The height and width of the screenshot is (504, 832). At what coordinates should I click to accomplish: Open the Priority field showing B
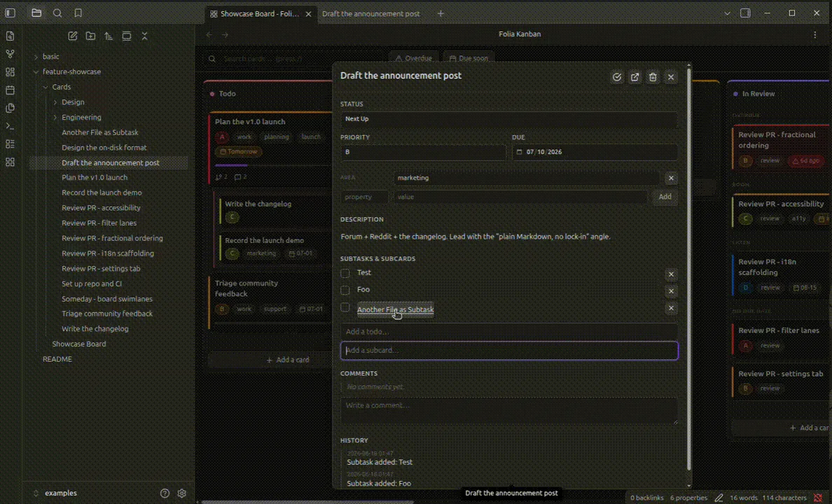click(423, 152)
